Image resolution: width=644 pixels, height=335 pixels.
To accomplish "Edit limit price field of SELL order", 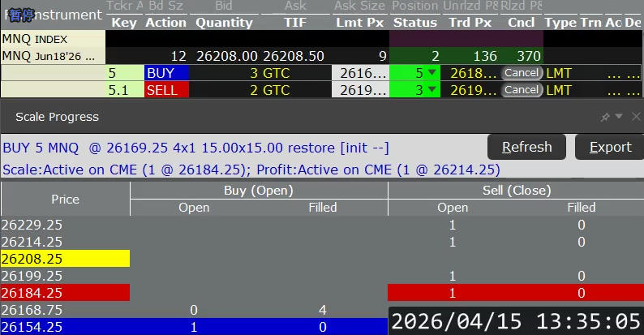I will pos(360,90).
